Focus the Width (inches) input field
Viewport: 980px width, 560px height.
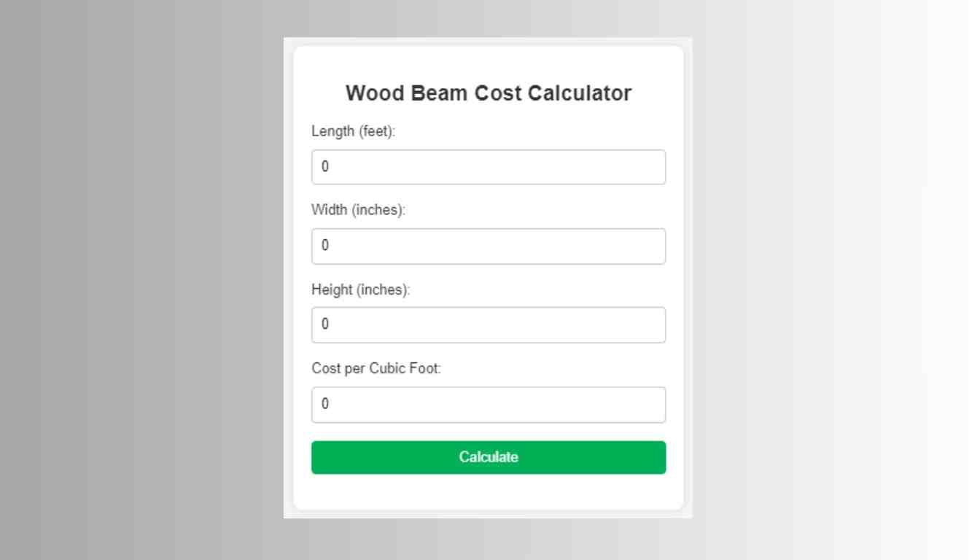tap(488, 246)
